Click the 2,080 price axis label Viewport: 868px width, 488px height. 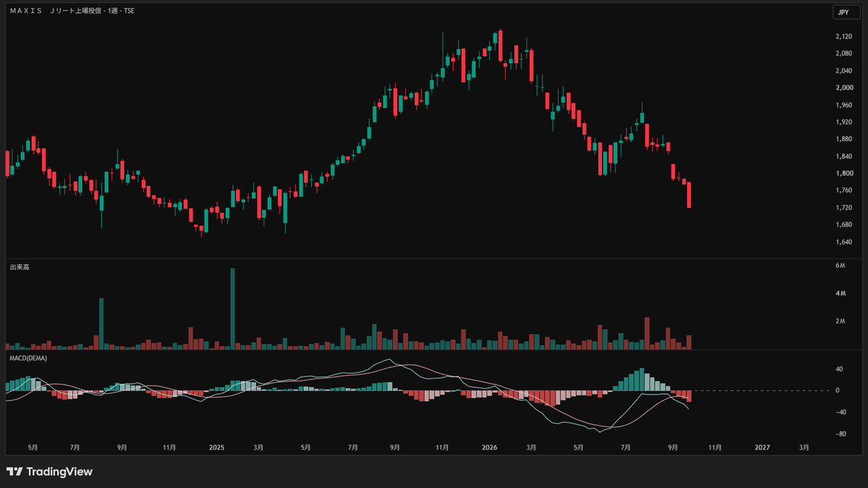pyautogui.click(x=843, y=54)
